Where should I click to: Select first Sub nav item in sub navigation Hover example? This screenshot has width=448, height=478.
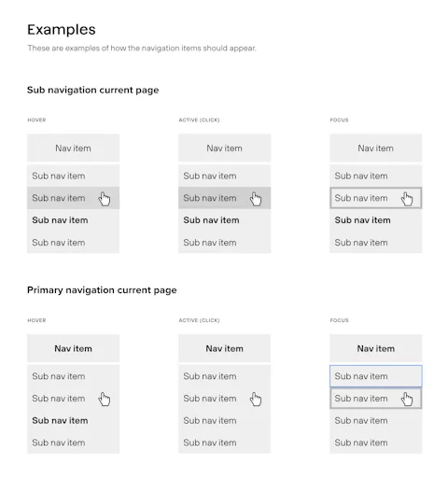tap(73, 176)
